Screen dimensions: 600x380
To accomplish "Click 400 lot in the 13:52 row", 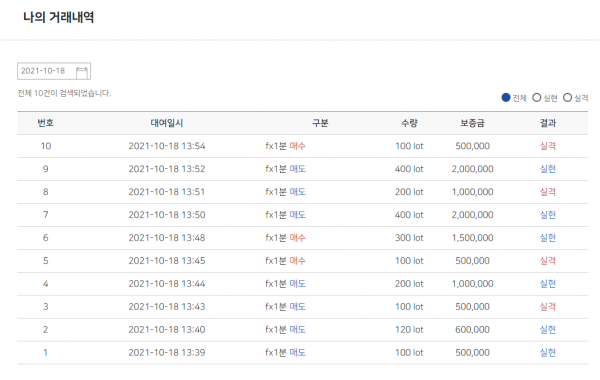I will (409, 169).
